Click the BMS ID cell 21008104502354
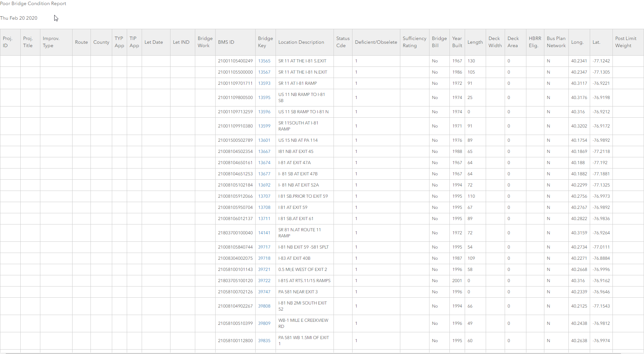 point(235,152)
